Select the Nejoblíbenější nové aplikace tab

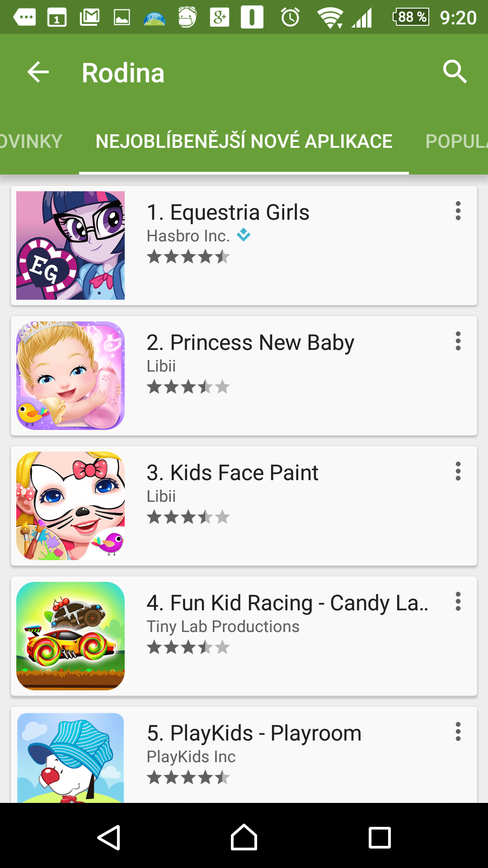[244, 142]
